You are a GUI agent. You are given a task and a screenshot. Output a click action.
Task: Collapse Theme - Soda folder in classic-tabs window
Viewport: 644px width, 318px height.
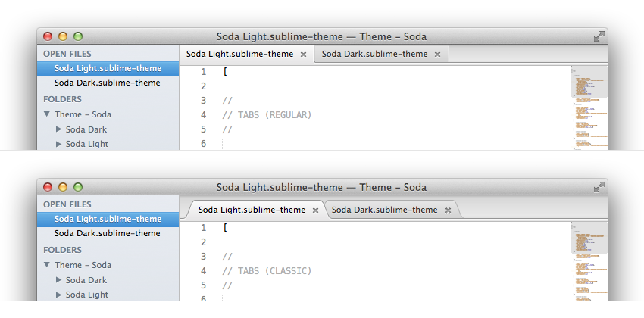[47, 265]
